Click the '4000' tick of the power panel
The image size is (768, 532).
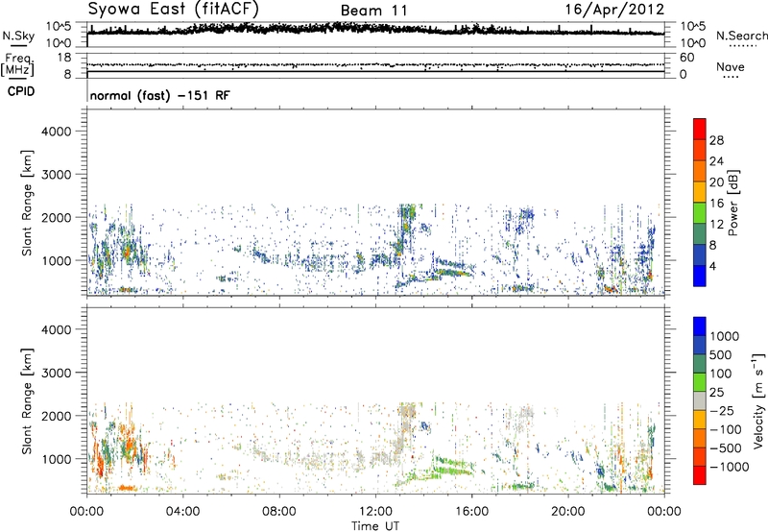tap(56, 132)
